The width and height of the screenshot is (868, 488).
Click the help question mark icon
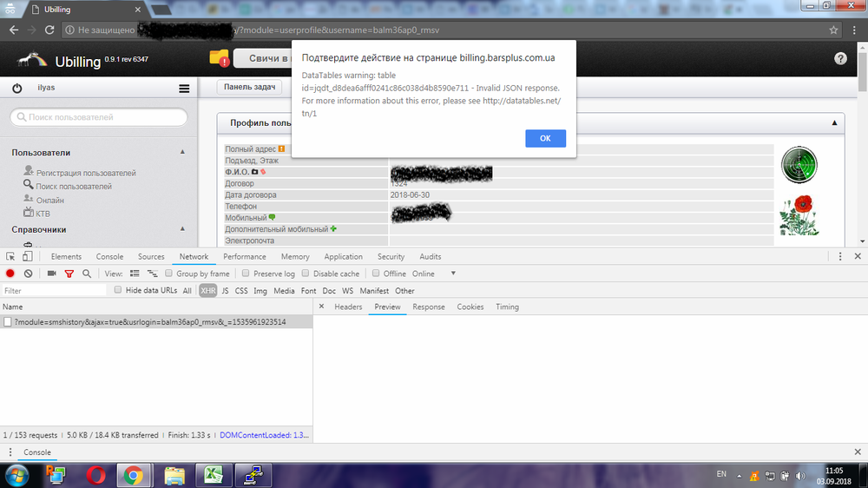coord(840,59)
